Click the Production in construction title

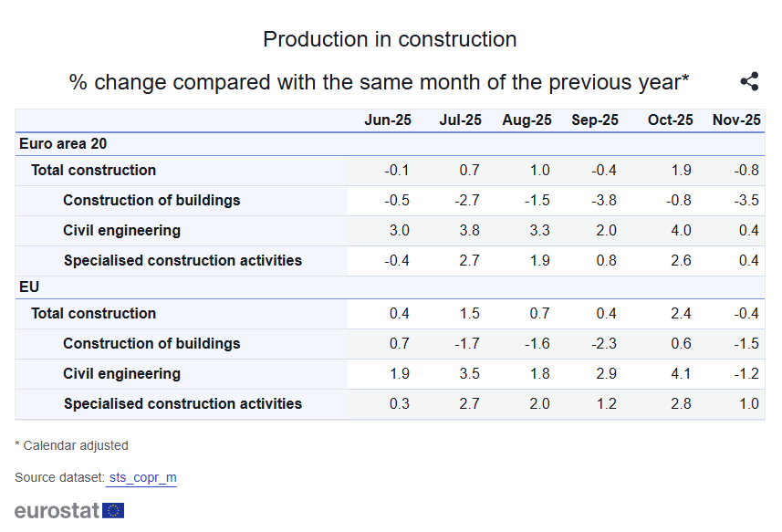[390, 39]
